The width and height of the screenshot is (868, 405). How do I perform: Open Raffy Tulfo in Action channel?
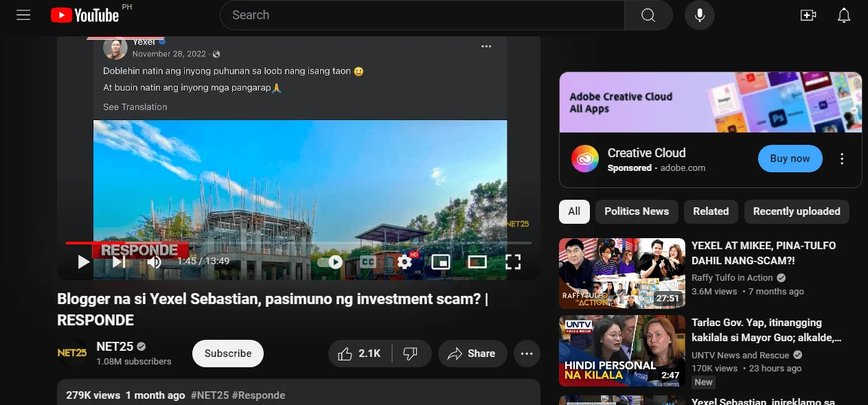click(x=732, y=278)
